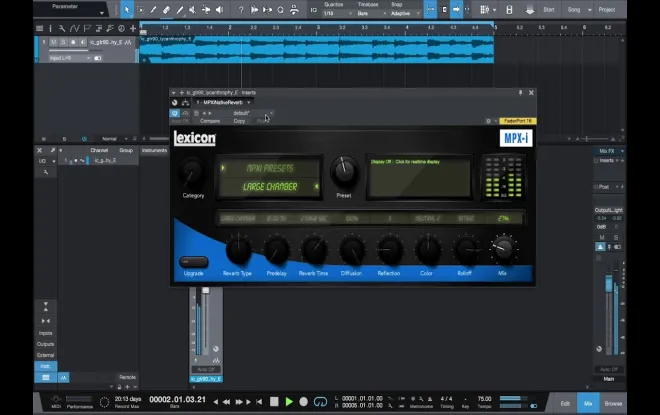Screen dimensions: 660x415
Task: Click the Mix knob in Lexicon plugin
Action: tap(503, 249)
